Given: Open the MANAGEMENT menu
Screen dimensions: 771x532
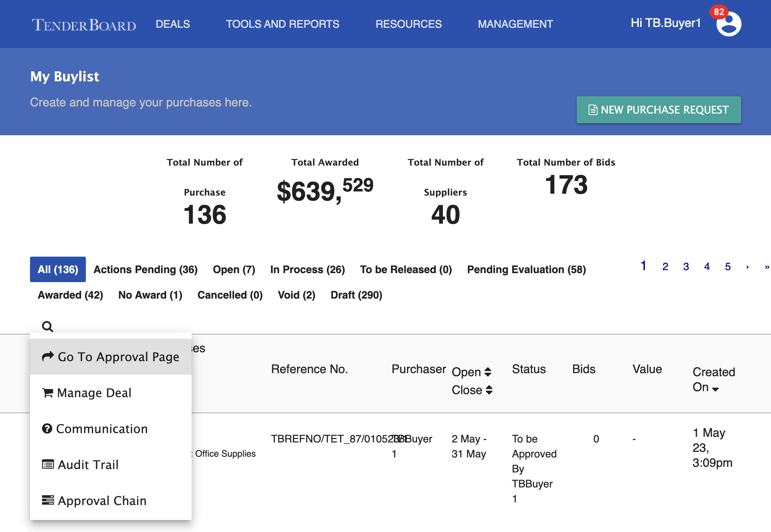Looking at the screenshot, I should [515, 24].
